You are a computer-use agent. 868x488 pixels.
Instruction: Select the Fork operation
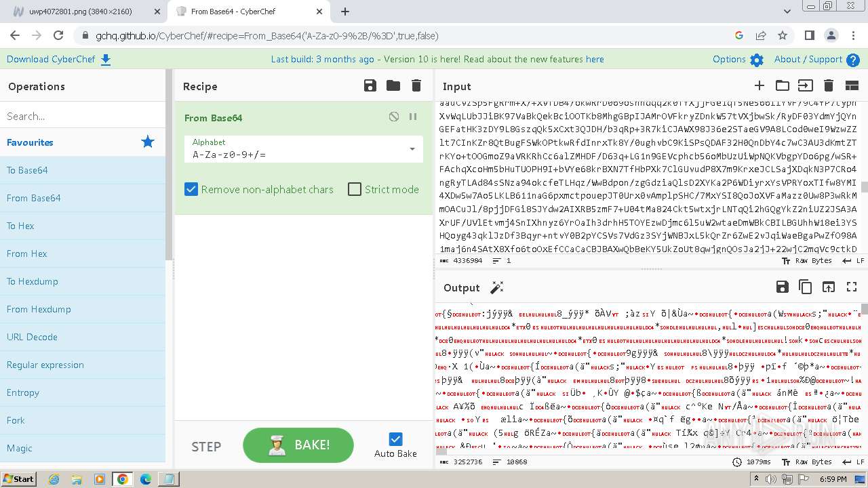(x=83, y=420)
